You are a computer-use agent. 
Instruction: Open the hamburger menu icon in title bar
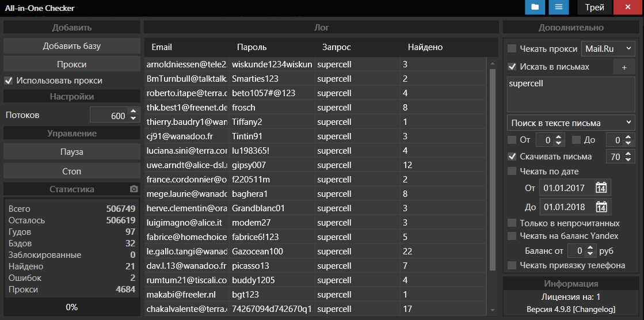558,7
